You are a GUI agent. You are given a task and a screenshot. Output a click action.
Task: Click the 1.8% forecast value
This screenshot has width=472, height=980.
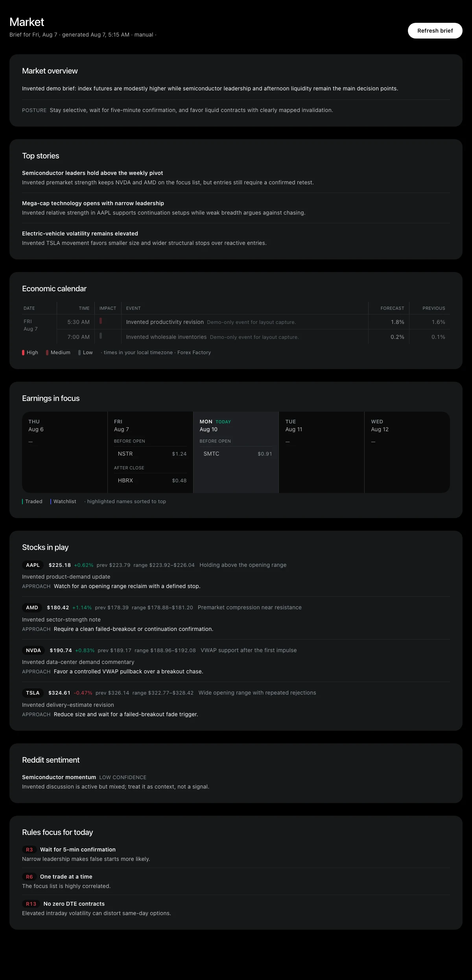pos(397,322)
